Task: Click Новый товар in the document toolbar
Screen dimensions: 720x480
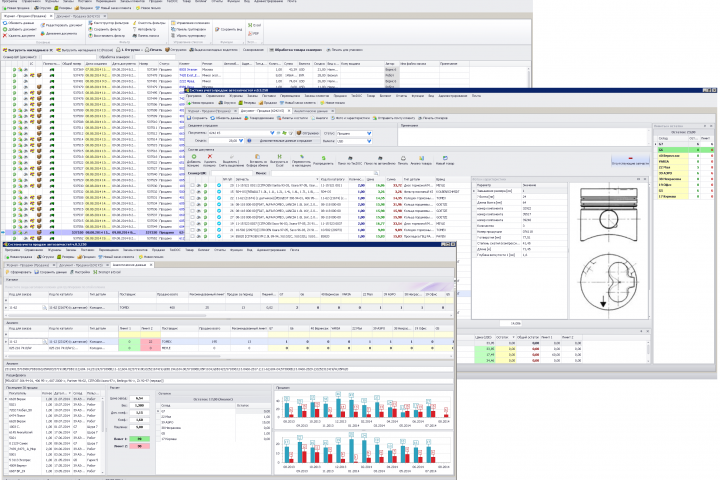Action: 445,160
